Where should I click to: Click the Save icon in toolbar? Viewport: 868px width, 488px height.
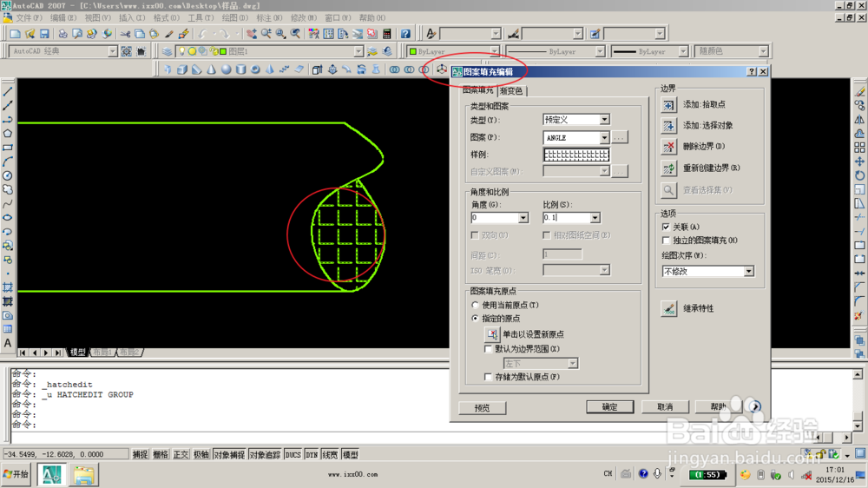pos(44,34)
